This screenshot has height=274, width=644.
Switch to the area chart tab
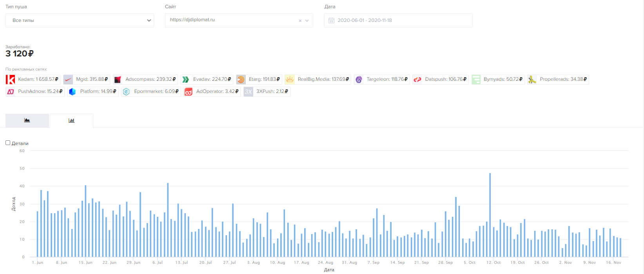point(27,120)
